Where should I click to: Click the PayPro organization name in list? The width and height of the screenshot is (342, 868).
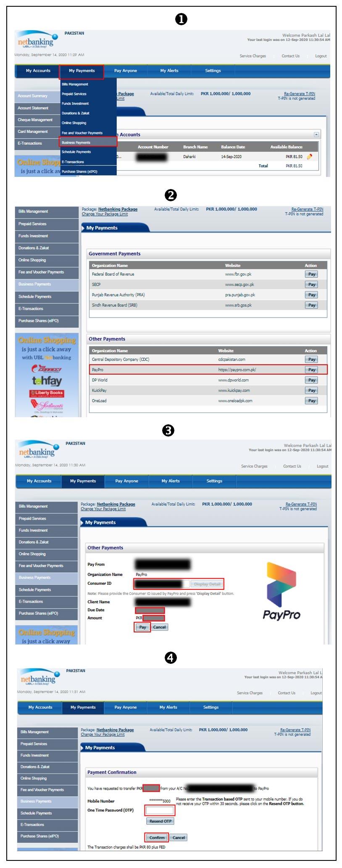97,370
